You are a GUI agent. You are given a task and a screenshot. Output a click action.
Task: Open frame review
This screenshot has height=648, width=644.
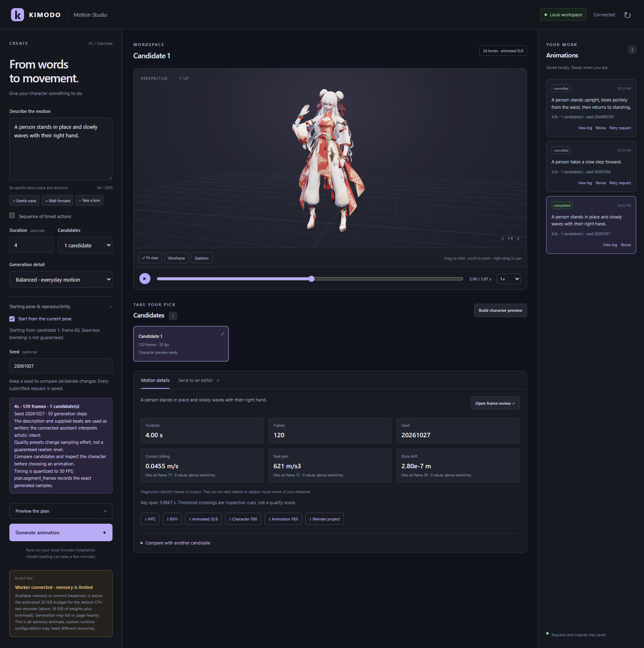[495, 403]
